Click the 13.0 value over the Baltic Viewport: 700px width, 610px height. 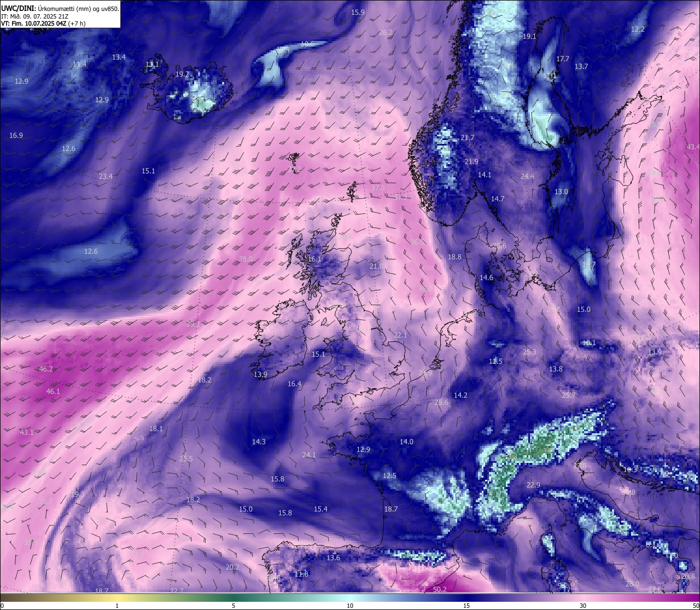(x=562, y=191)
